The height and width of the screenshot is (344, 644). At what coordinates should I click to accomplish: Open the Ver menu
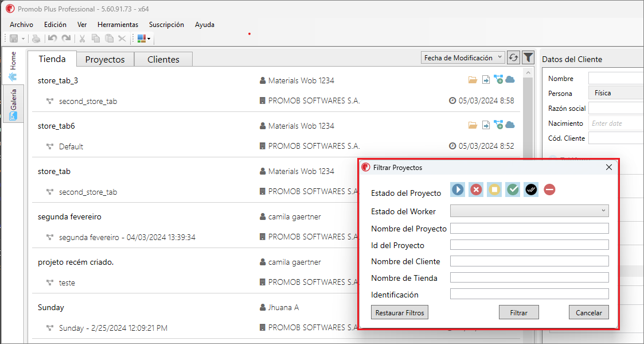click(82, 25)
